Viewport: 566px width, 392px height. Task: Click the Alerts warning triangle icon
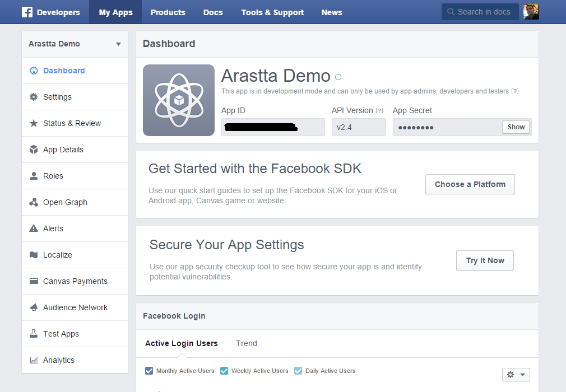34,228
